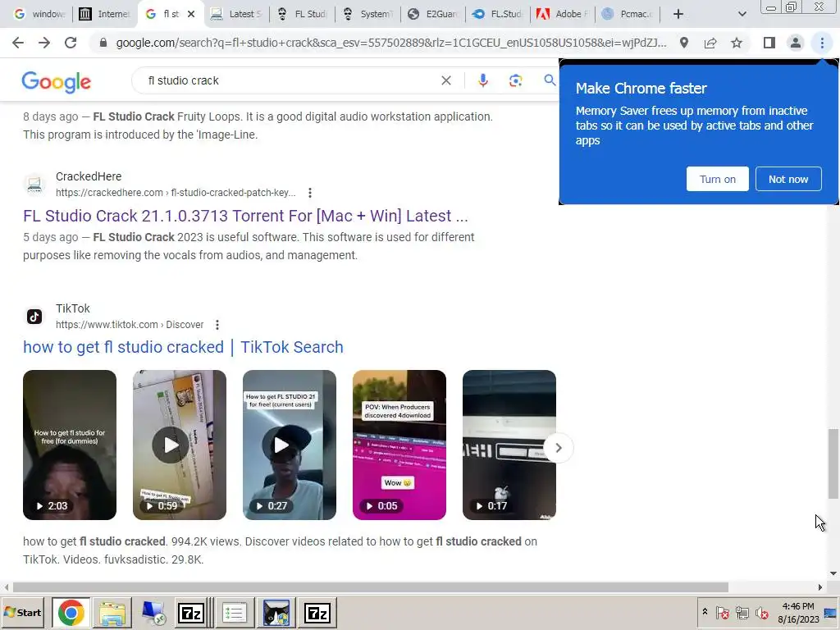The height and width of the screenshot is (630, 840).
Task: Switch to the Adobe tab
Action: click(x=563, y=14)
